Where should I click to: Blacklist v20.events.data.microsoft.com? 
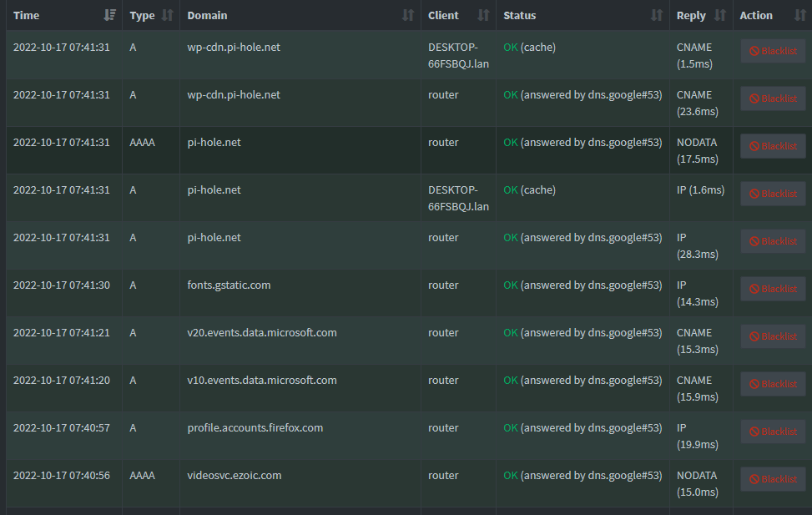773,336
